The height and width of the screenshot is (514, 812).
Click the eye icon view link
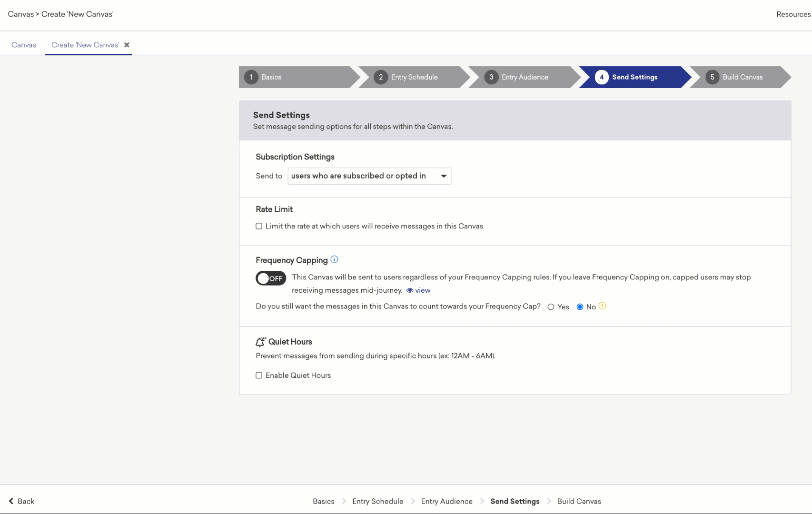click(x=418, y=290)
